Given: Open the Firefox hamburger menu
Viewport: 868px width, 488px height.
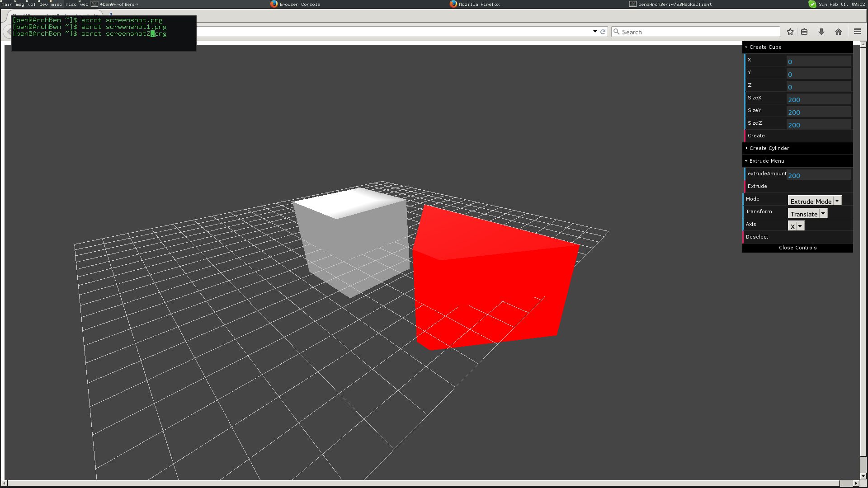Looking at the screenshot, I should pyautogui.click(x=857, y=32).
